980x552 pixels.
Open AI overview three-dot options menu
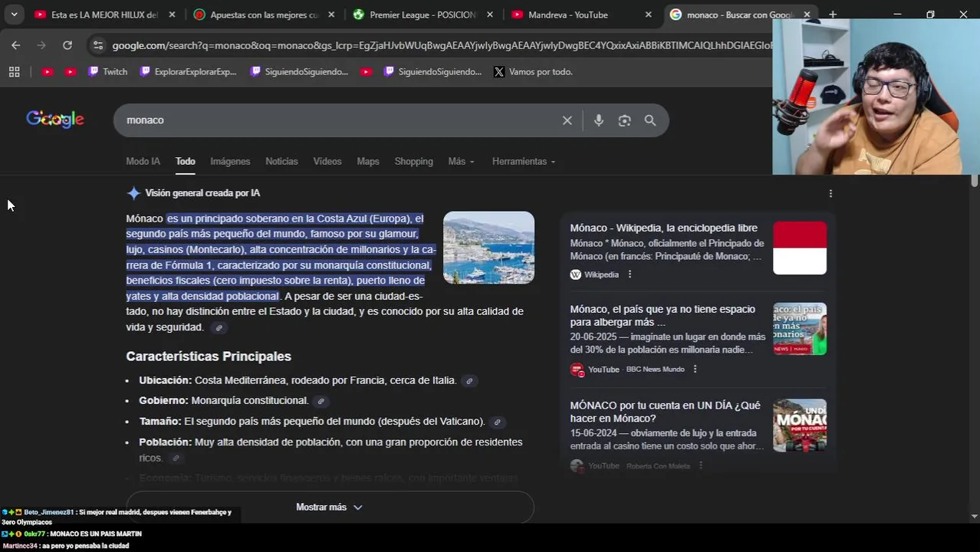tap(830, 193)
